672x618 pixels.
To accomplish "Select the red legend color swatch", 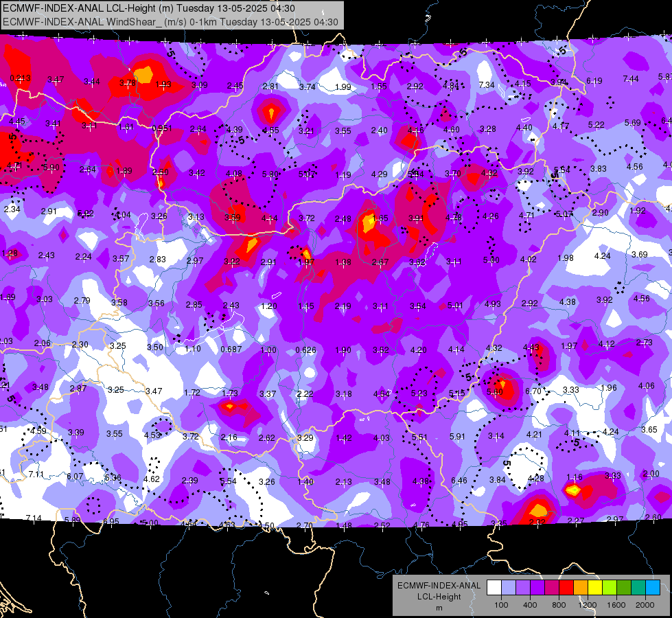I will pos(566,588).
